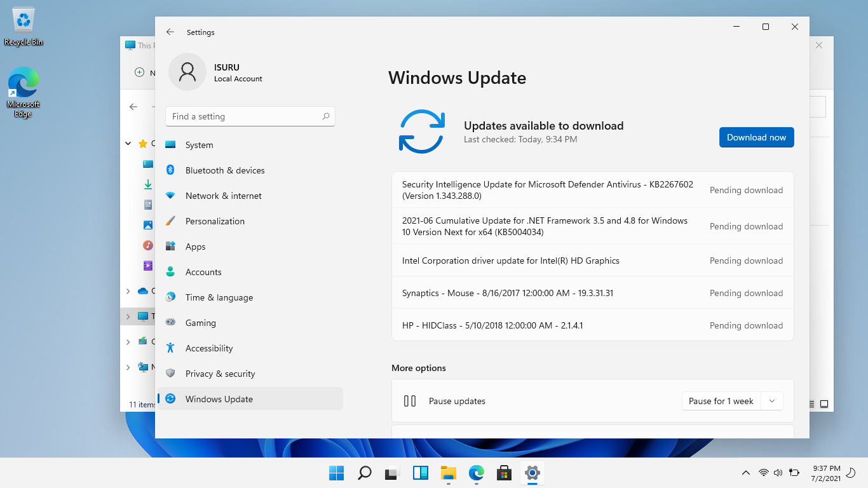Screen dimensions: 868x488
Task: Select Accounts in the Settings sidebar
Action: pyautogui.click(x=250, y=272)
